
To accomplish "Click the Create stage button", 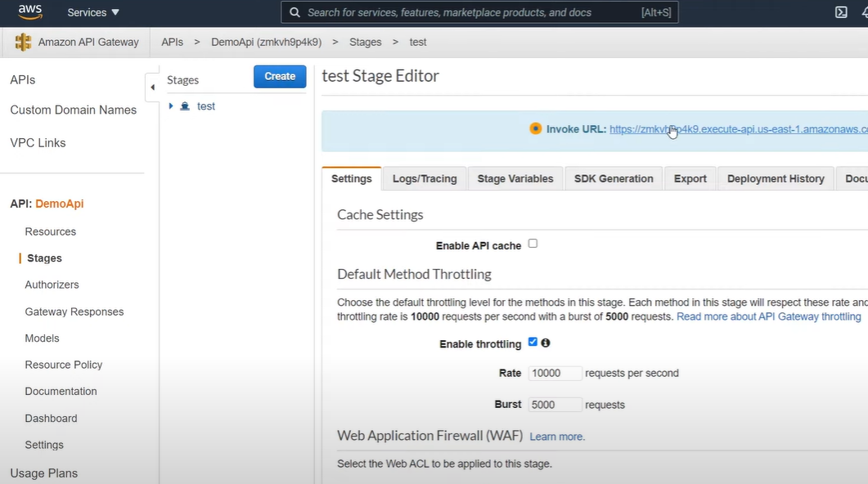I will pos(280,76).
